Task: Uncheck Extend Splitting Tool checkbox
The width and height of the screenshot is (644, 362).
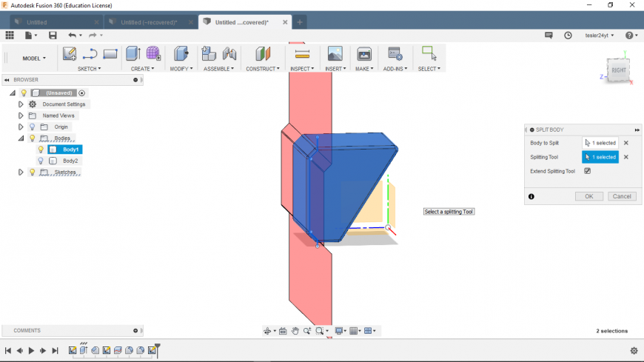Action: pos(587,171)
